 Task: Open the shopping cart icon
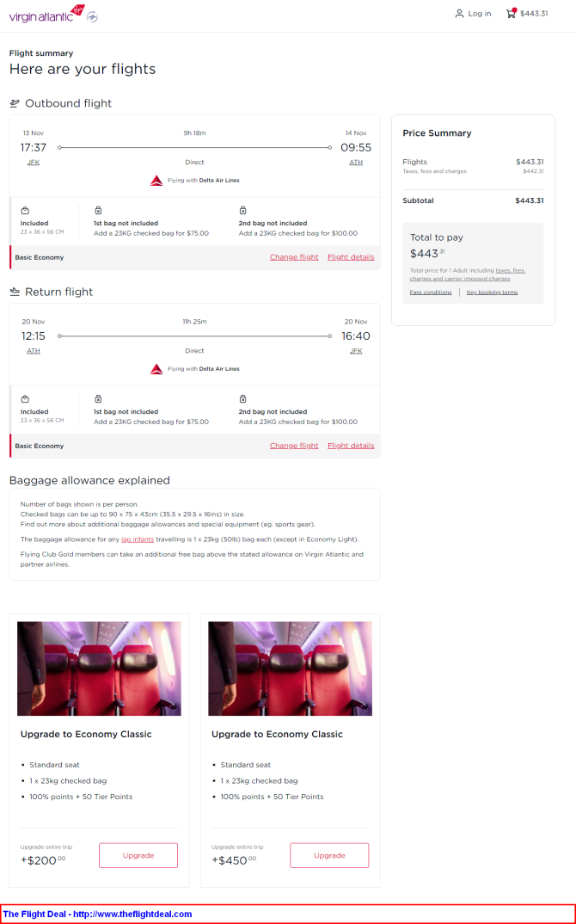(511, 13)
